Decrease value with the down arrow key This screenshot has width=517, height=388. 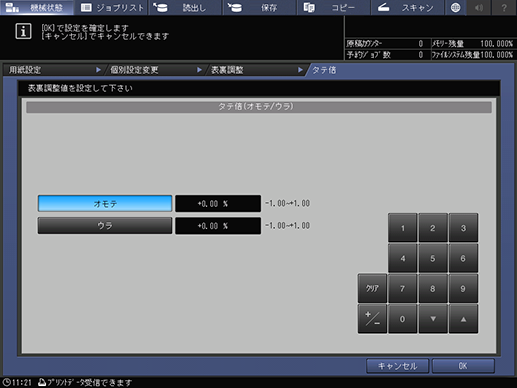(433, 319)
